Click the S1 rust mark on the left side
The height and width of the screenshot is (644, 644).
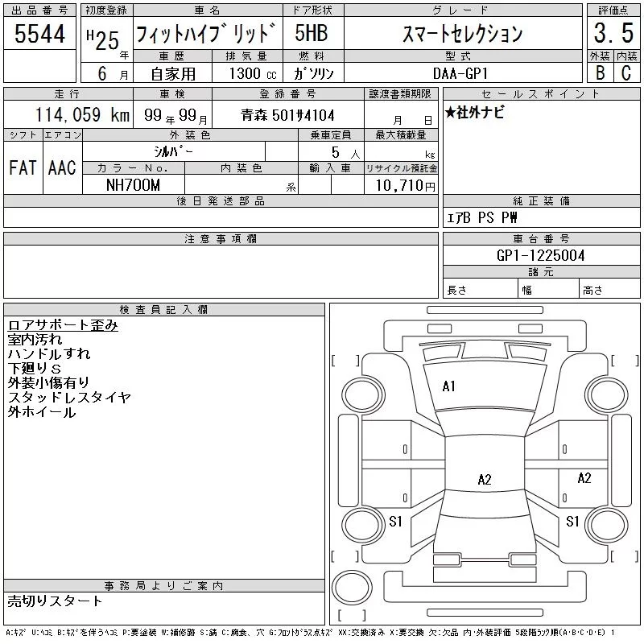click(396, 522)
